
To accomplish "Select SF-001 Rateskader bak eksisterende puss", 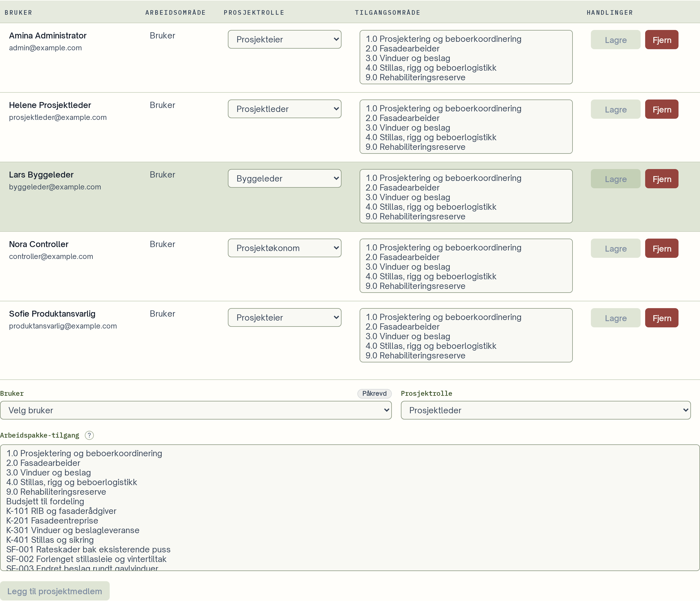I will tap(350, 550).
